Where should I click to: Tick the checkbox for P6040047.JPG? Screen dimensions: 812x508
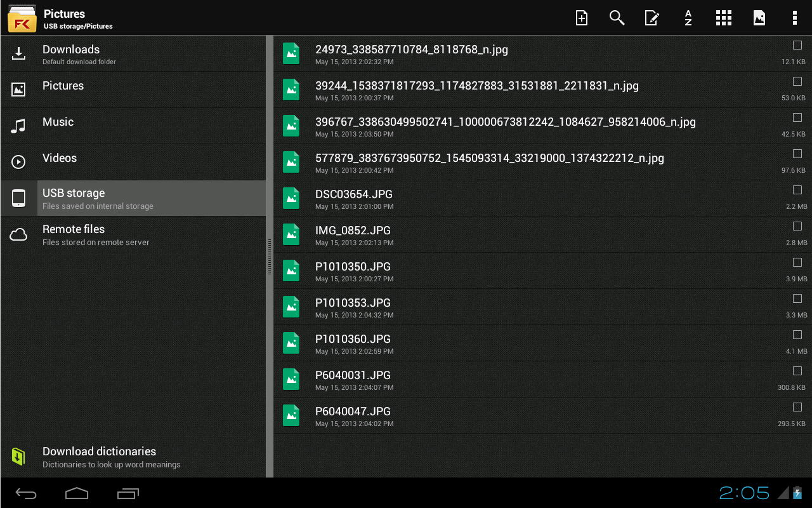click(797, 407)
